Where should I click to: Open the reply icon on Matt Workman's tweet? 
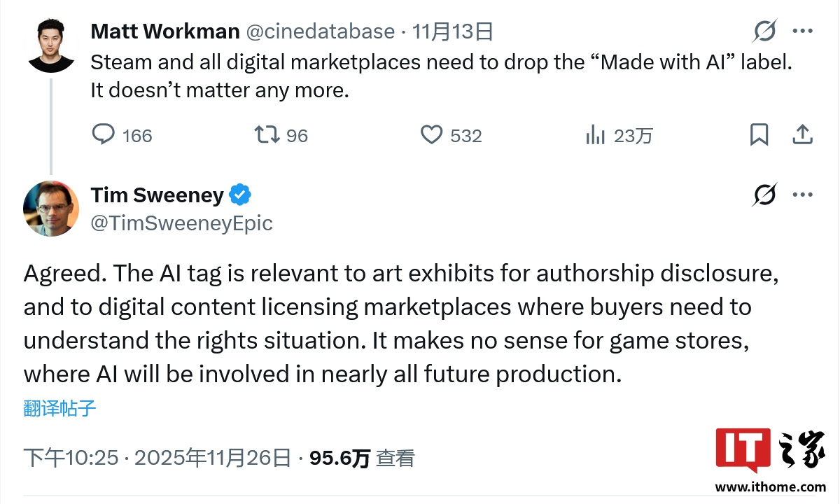pyautogui.click(x=104, y=135)
